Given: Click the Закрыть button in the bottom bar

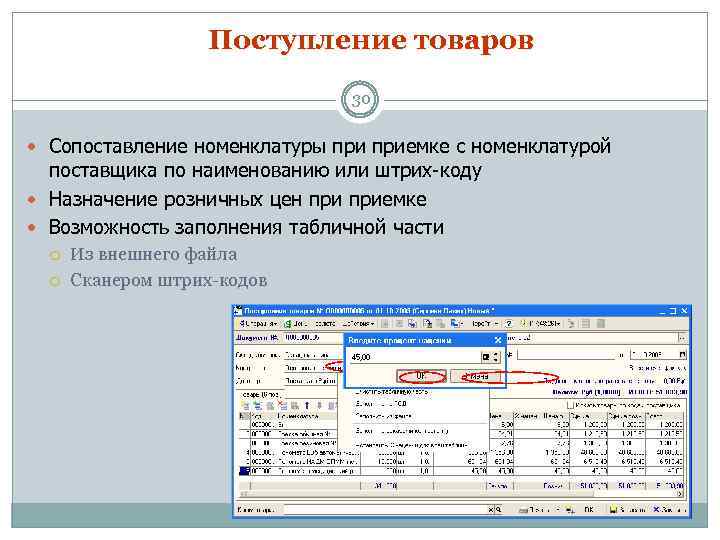Looking at the screenshot, I should click(669, 510).
